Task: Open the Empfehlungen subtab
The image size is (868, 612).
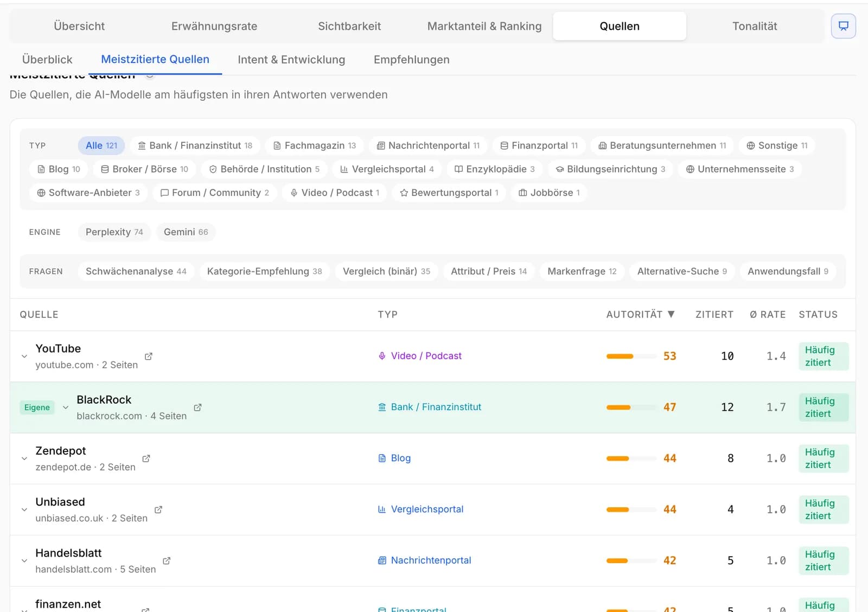Action: pyautogui.click(x=412, y=60)
